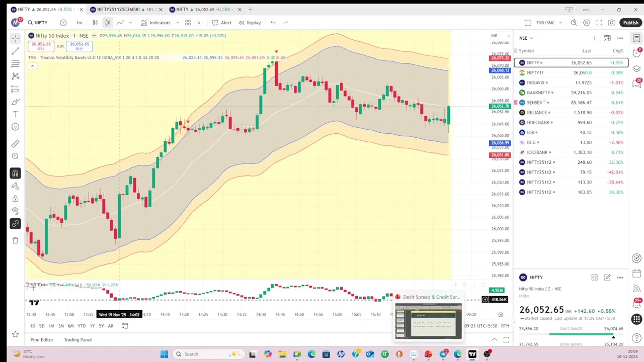This screenshot has height=362, width=644.
Task: Open the quick search icon
Action: (x=574, y=23)
